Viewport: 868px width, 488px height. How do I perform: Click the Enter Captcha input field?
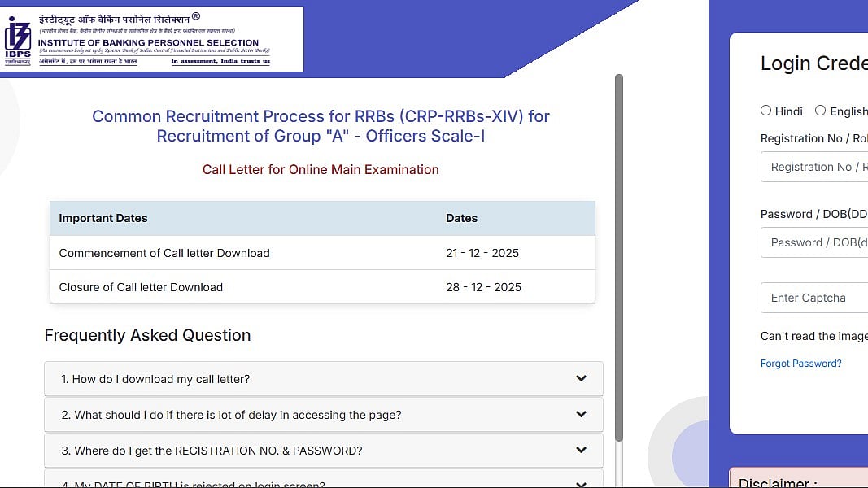pyautogui.click(x=818, y=297)
